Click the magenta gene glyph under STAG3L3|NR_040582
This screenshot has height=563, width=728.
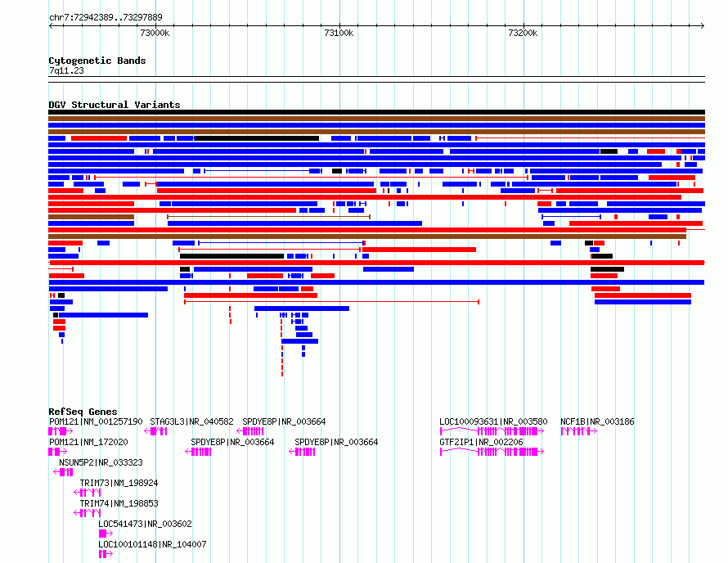(x=155, y=431)
